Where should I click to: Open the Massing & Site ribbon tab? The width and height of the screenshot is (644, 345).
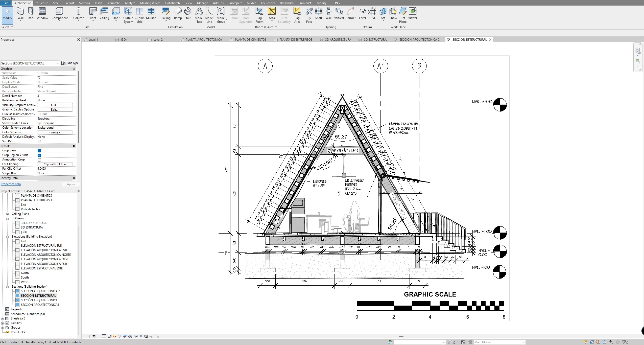pos(150,3)
